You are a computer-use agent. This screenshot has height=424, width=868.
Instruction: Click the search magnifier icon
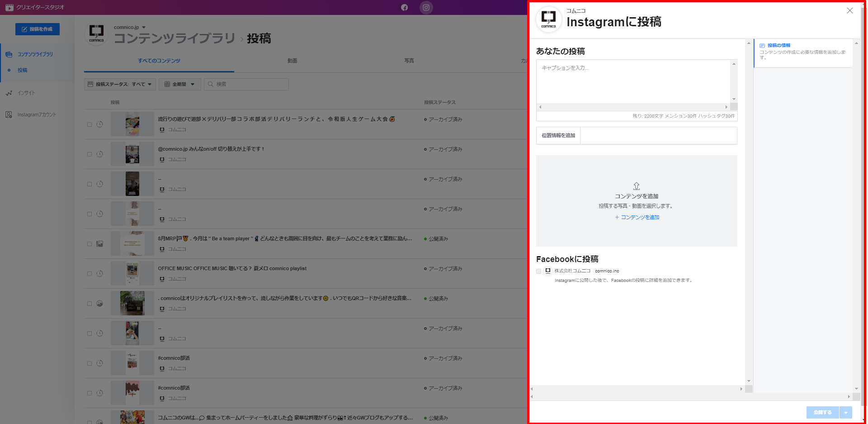(x=210, y=84)
